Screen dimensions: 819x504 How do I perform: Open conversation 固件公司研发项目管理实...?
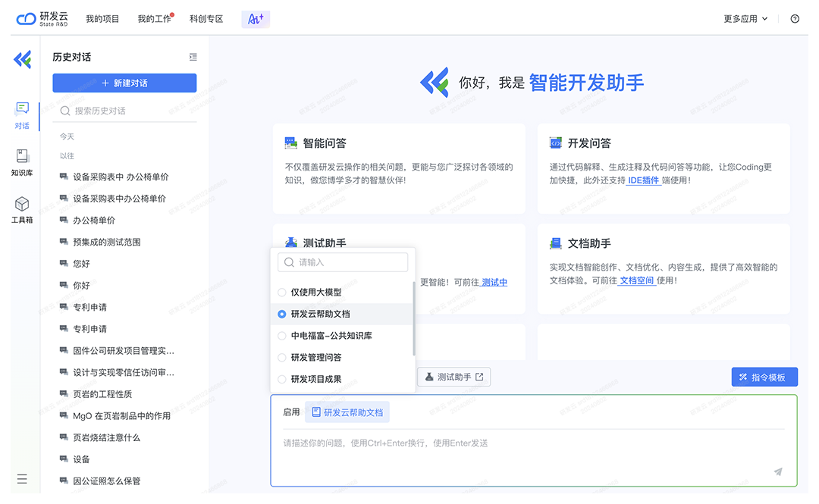click(124, 350)
